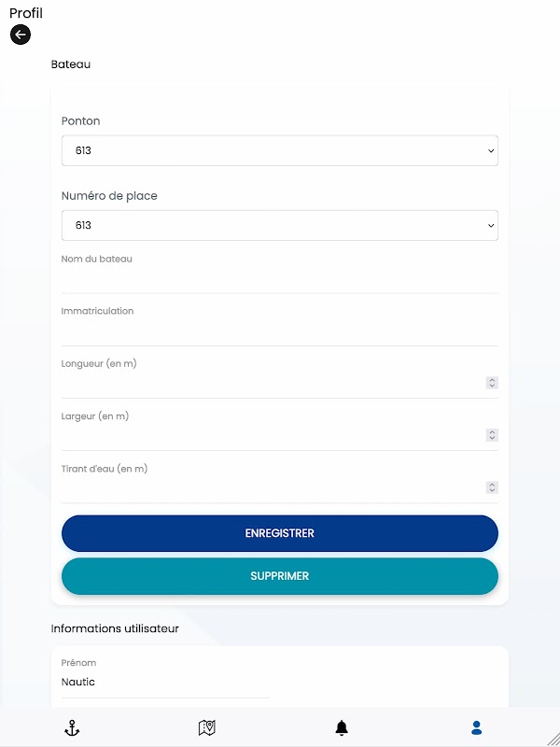The image size is (560, 747).
Task: Open the user profile icon tab
Action: click(x=476, y=727)
